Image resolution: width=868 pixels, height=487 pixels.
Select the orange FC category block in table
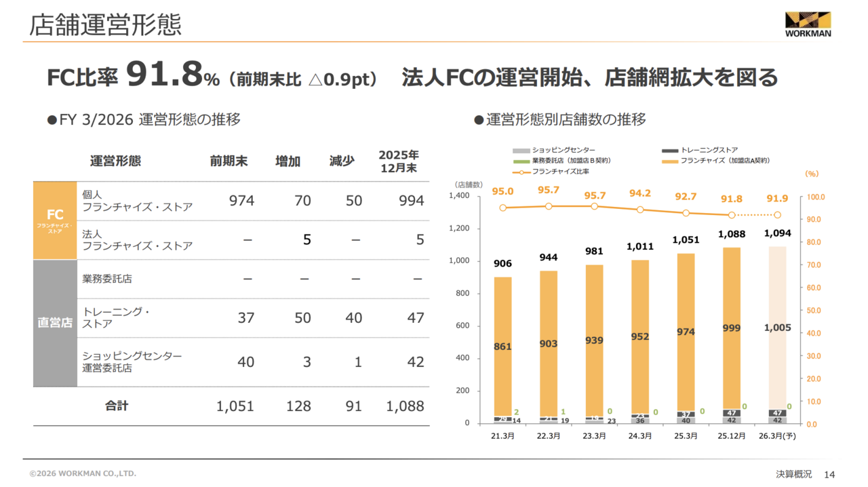click(x=55, y=220)
